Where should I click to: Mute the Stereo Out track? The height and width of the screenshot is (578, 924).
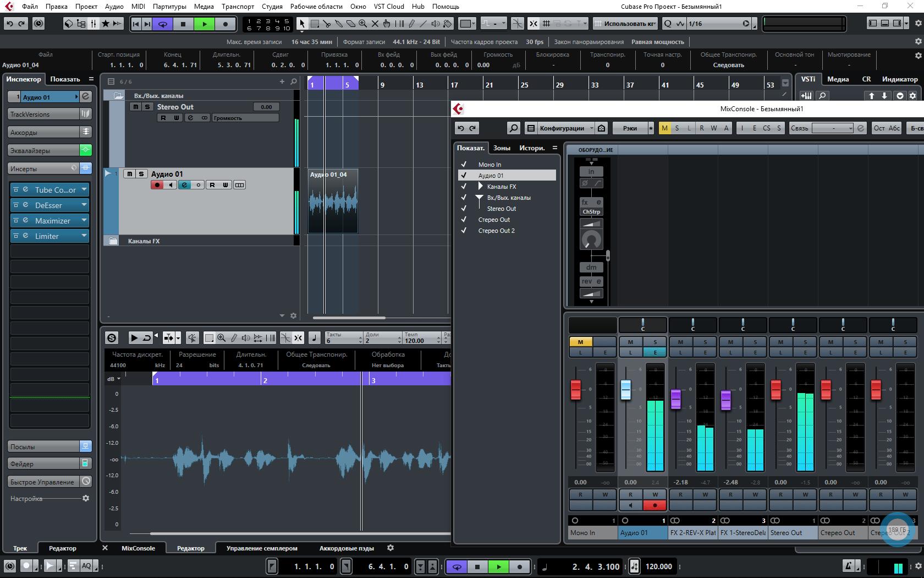pos(135,107)
